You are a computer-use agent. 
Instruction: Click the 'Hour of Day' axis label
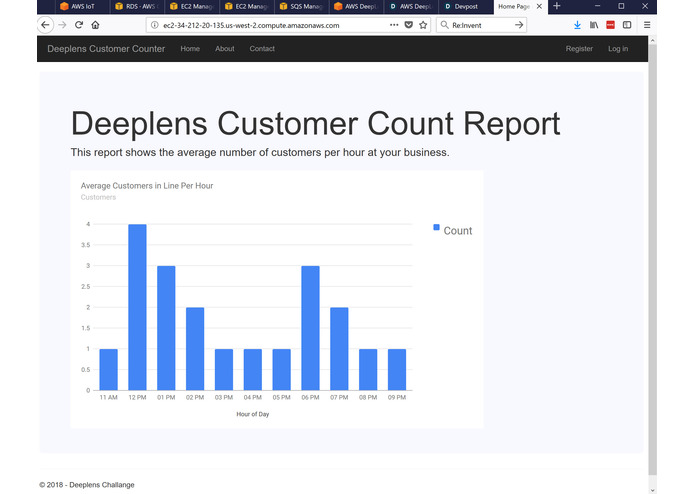253,414
